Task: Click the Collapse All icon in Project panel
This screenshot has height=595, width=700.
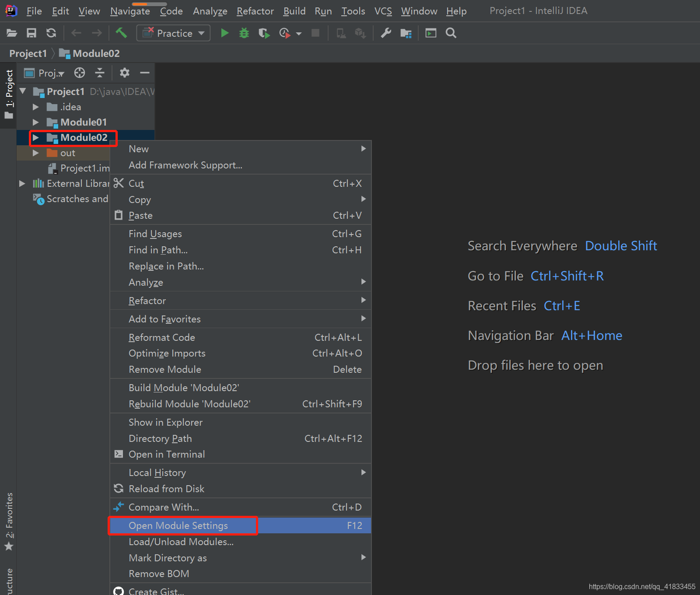Action: pos(100,73)
